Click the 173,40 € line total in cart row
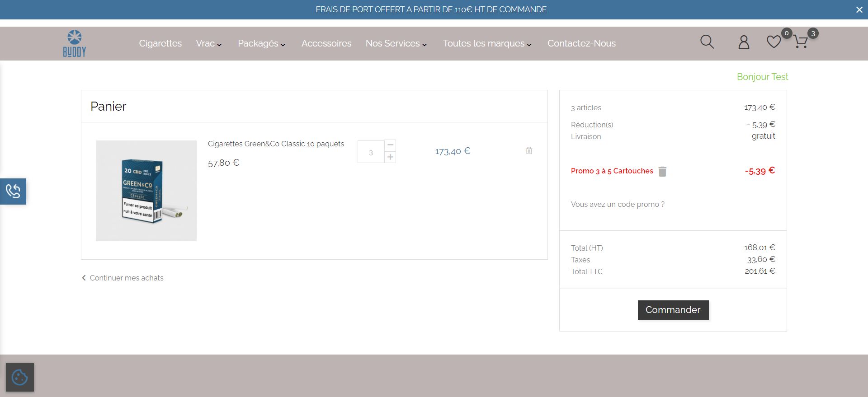The width and height of the screenshot is (868, 397). pos(453,151)
